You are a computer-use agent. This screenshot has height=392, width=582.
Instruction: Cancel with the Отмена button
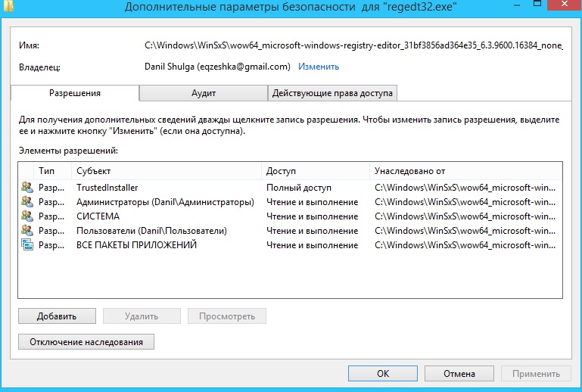(x=459, y=373)
